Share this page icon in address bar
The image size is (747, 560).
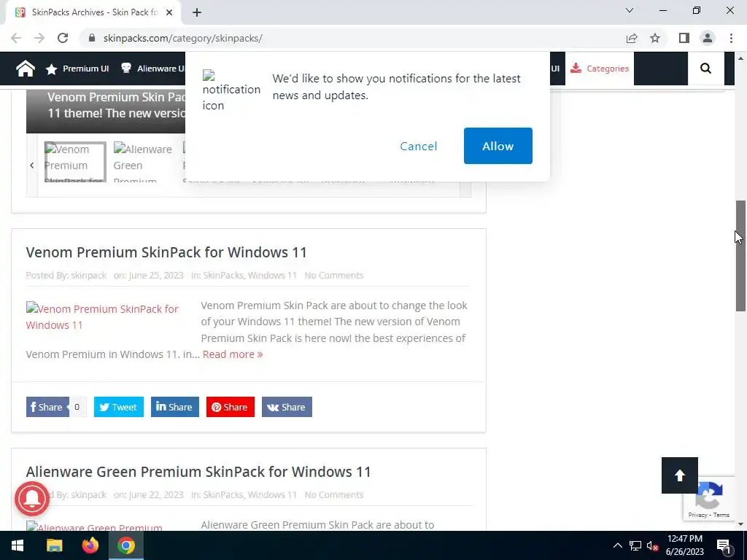pyautogui.click(x=632, y=38)
